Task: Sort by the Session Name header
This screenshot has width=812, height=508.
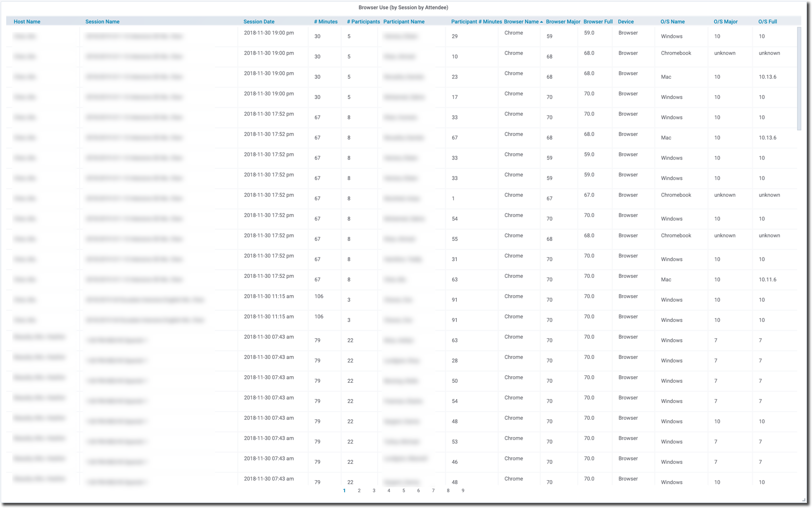Action: (102, 22)
